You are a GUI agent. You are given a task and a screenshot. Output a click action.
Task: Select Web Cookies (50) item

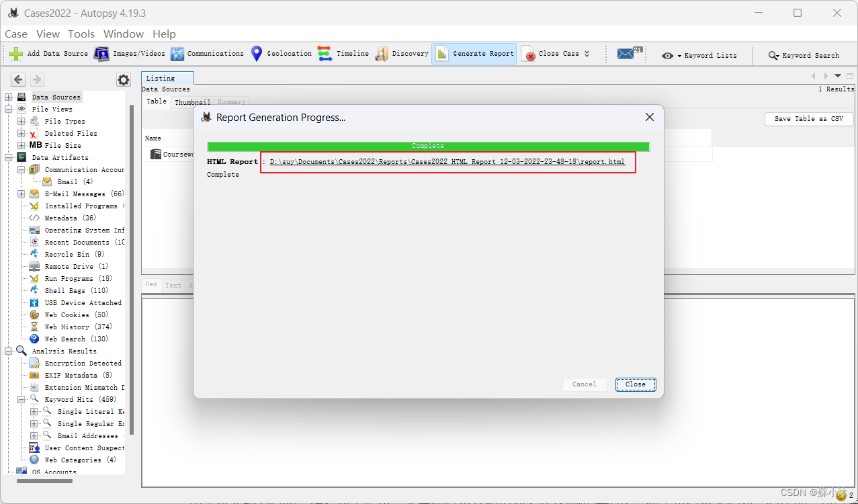(77, 315)
